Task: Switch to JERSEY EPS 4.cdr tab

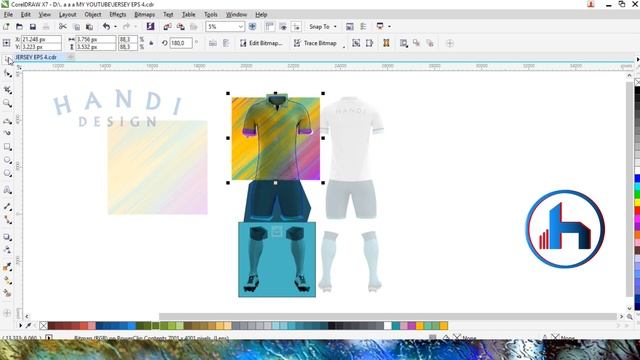Action: [36, 57]
